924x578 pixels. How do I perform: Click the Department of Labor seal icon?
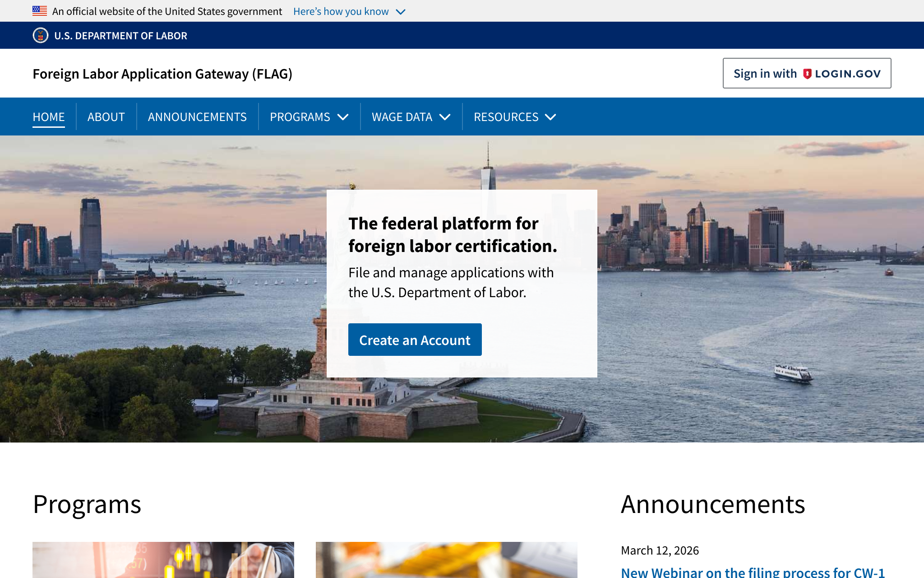41,35
